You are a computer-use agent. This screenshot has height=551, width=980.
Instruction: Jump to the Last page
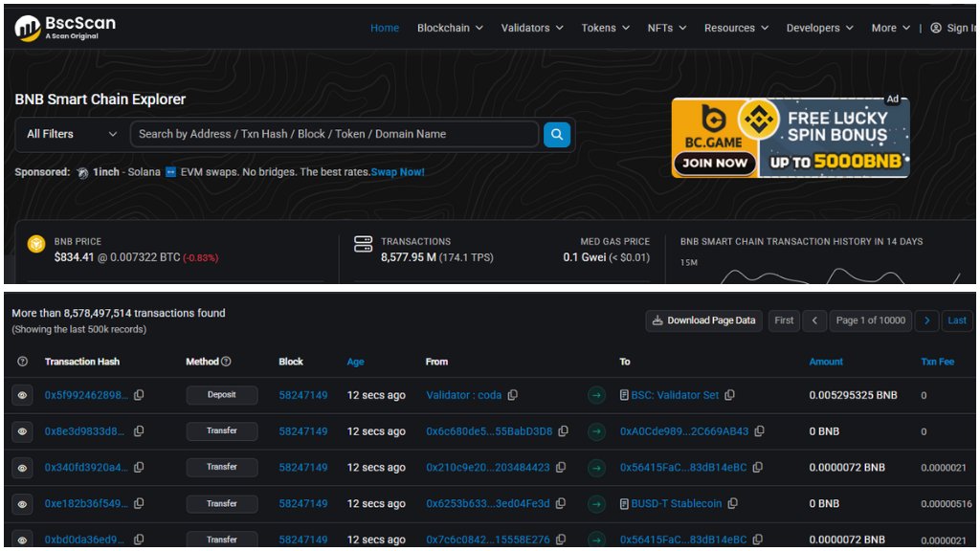pos(957,320)
